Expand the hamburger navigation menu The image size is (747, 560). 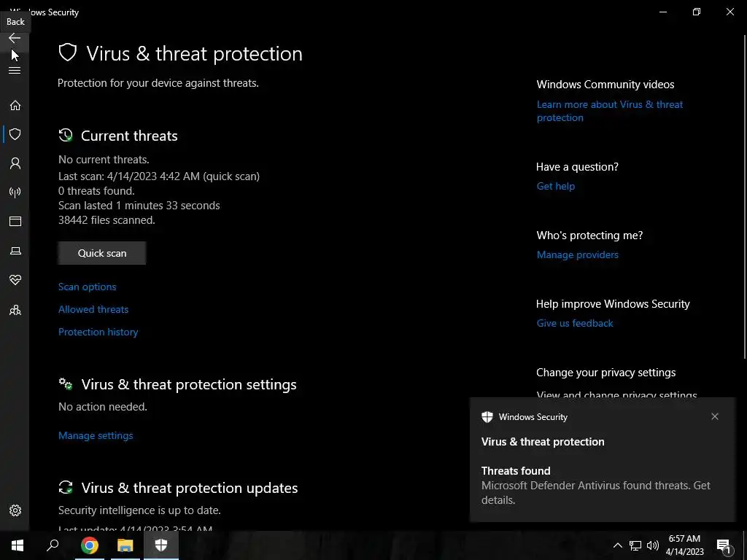point(15,71)
